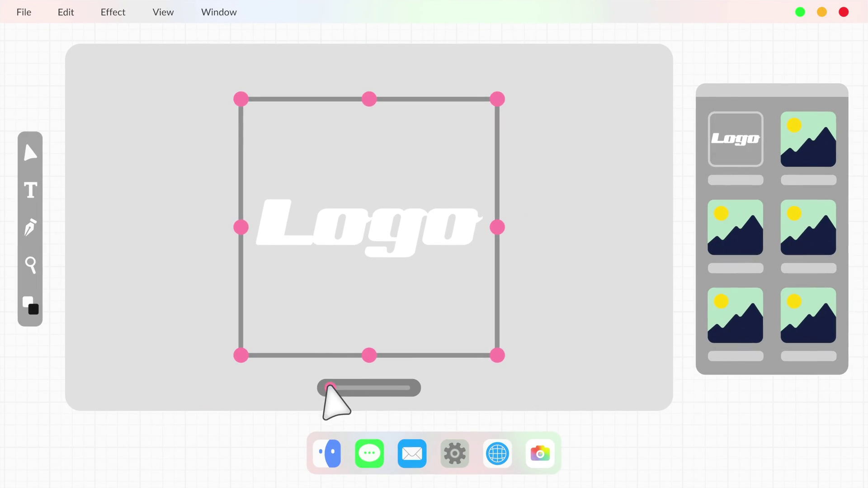Screen dimensions: 868x488
Task: Open the Settings gear in dock
Action: pyautogui.click(x=454, y=453)
